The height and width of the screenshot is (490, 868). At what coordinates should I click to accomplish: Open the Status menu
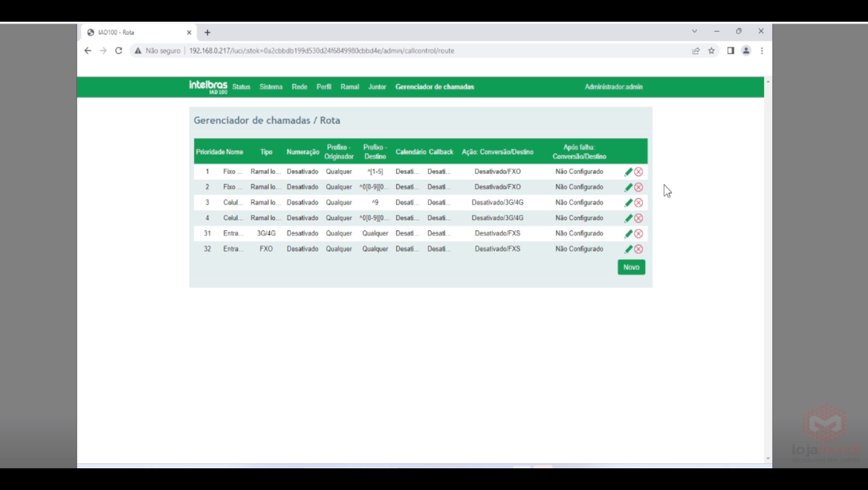[241, 87]
